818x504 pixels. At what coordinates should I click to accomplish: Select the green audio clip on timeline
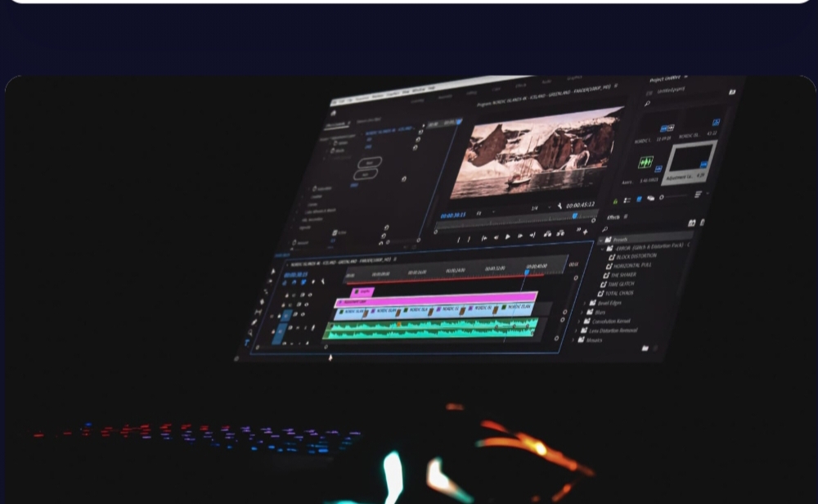(430, 329)
